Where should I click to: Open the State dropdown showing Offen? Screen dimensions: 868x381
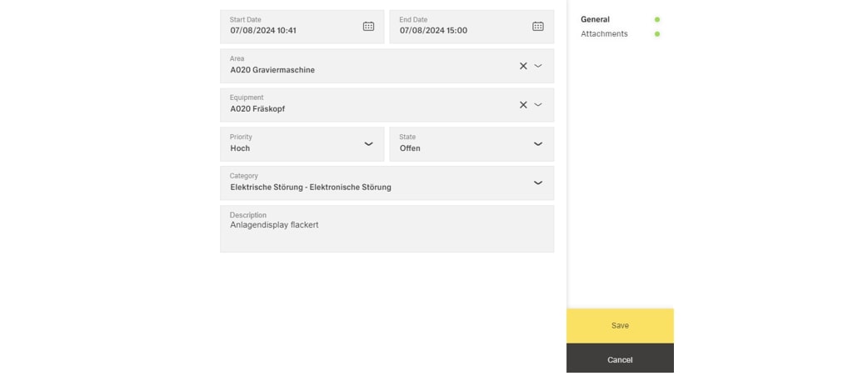(x=471, y=144)
